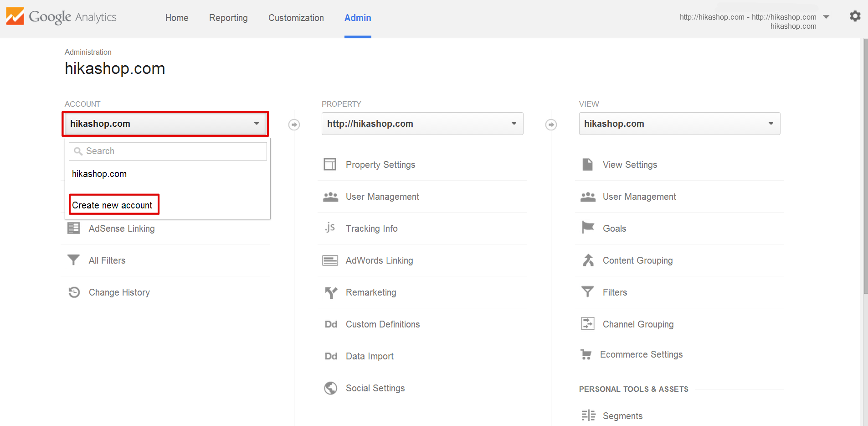Click the Remarketing fork icon

tap(331, 292)
